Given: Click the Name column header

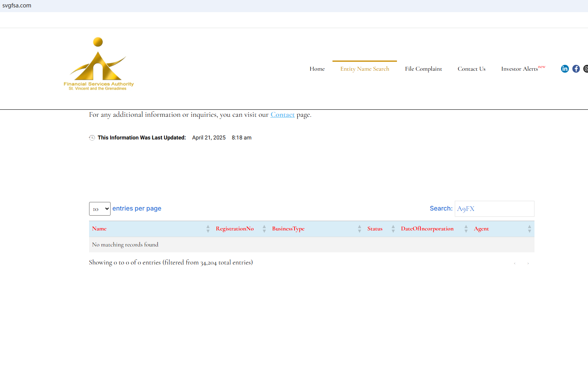Looking at the screenshot, I should click(x=99, y=229).
